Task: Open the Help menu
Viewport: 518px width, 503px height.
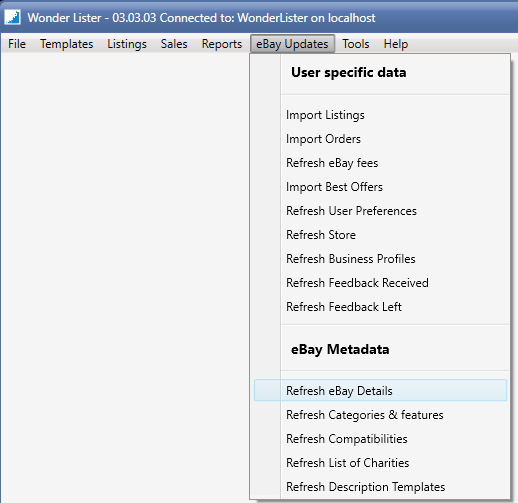Action: point(396,44)
